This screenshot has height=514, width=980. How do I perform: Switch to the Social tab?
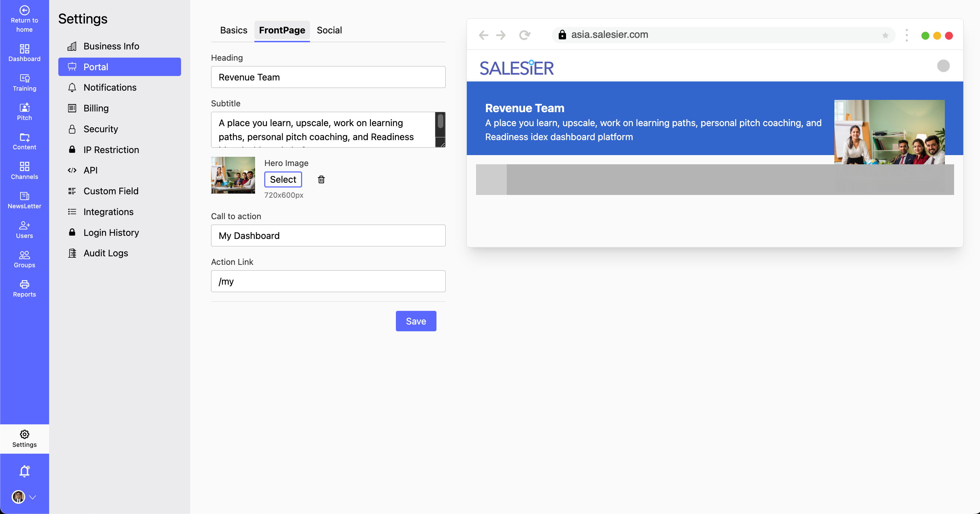click(x=329, y=30)
